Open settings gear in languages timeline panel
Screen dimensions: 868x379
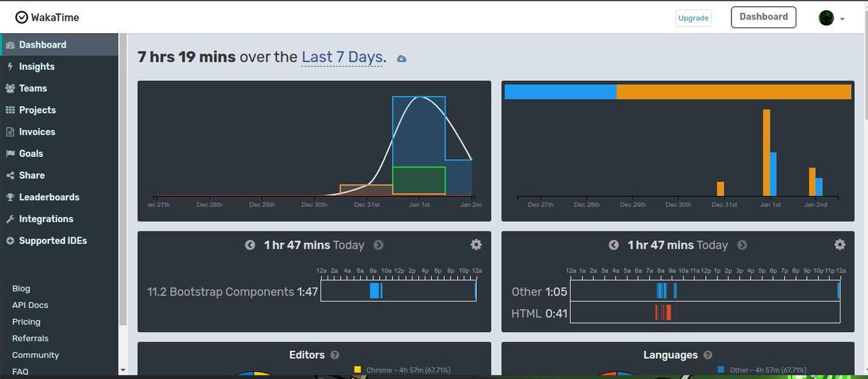click(x=840, y=244)
